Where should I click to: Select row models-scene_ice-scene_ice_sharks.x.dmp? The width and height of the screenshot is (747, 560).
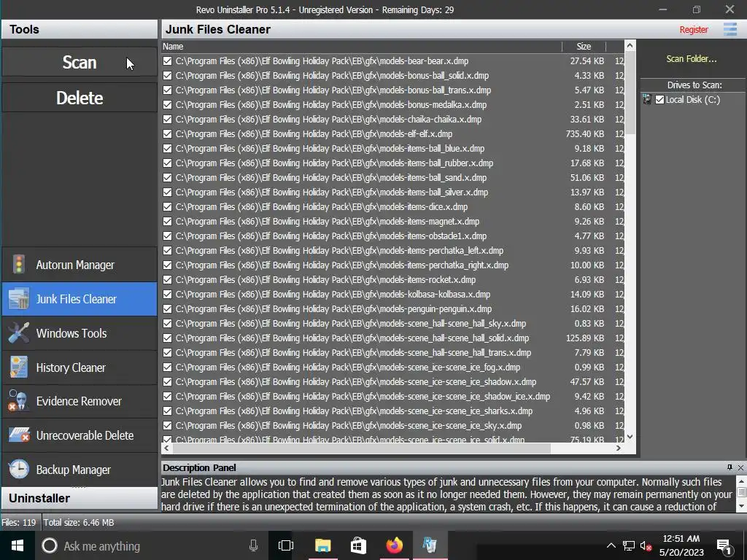(393, 411)
